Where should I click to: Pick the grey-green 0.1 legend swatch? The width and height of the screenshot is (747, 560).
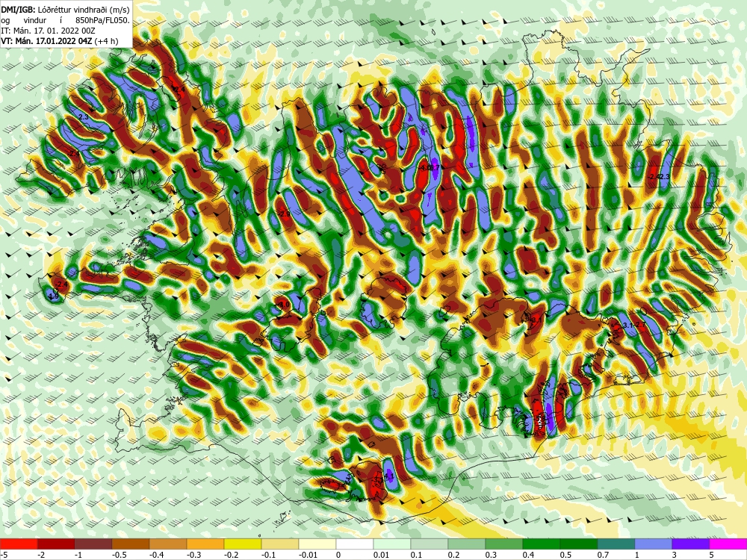tap(430, 544)
